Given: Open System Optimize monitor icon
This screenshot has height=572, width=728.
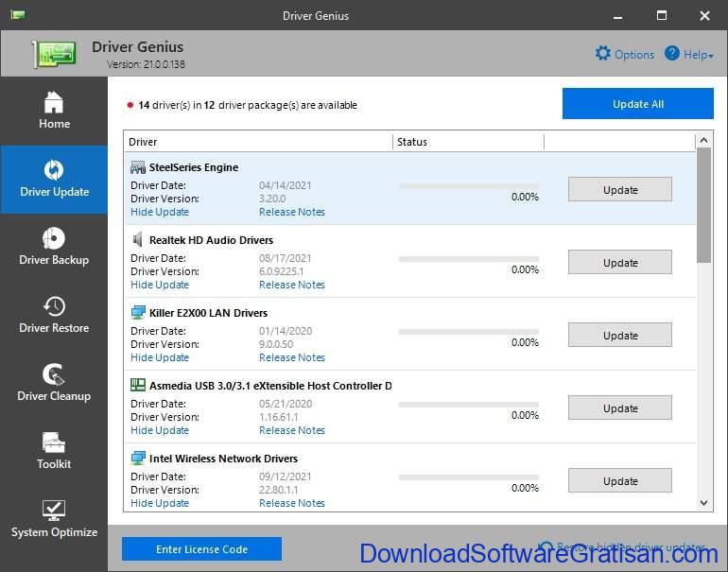Looking at the screenshot, I should point(54,511).
